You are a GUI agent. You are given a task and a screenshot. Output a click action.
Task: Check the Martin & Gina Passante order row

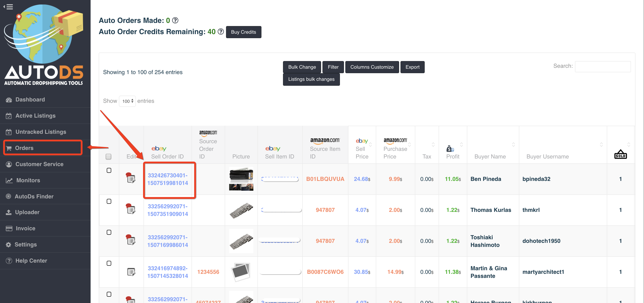coord(109,263)
